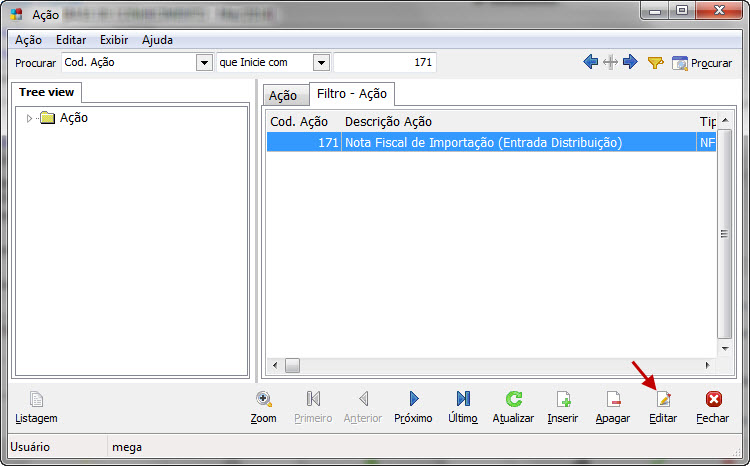
Task: Click the blue right arrow icon
Action: pyautogui.click(x=630, y=63)
